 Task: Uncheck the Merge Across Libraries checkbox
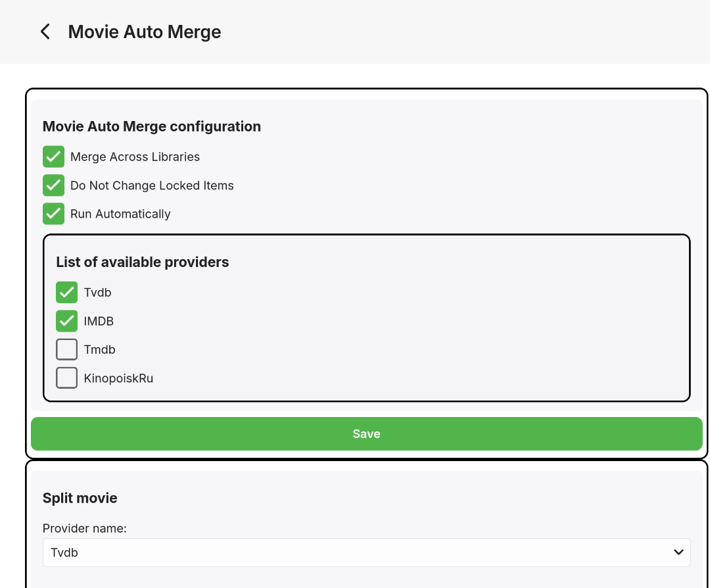(53, 157)
